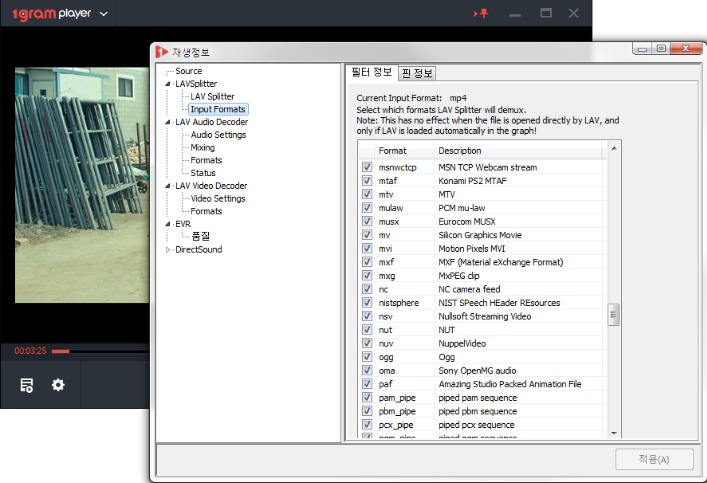Click the 적용(A) apply button
Screen dimensions: 707x483
pos(654,459)
